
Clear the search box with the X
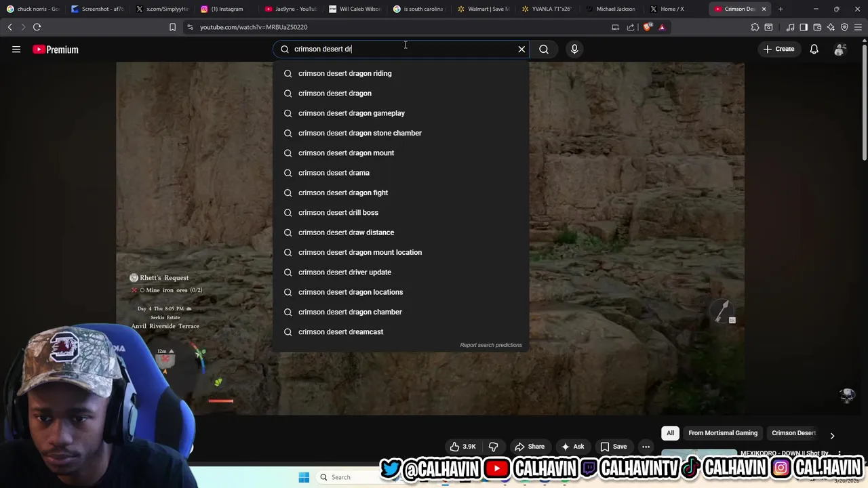(x=521, y=49)
